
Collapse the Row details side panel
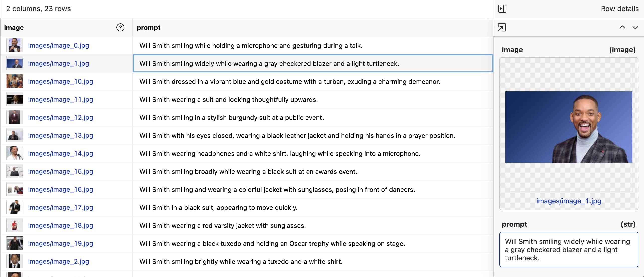(x=502, y=9)
